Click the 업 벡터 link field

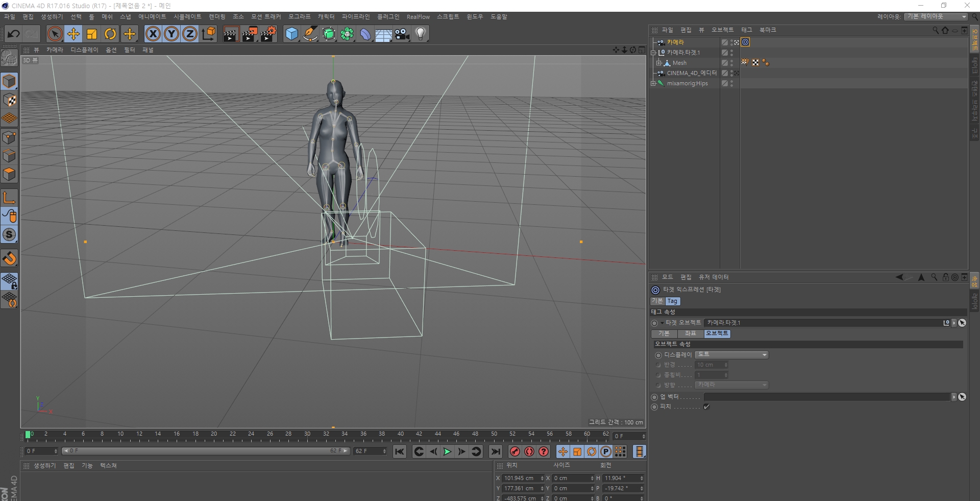[x=827, y=397]
